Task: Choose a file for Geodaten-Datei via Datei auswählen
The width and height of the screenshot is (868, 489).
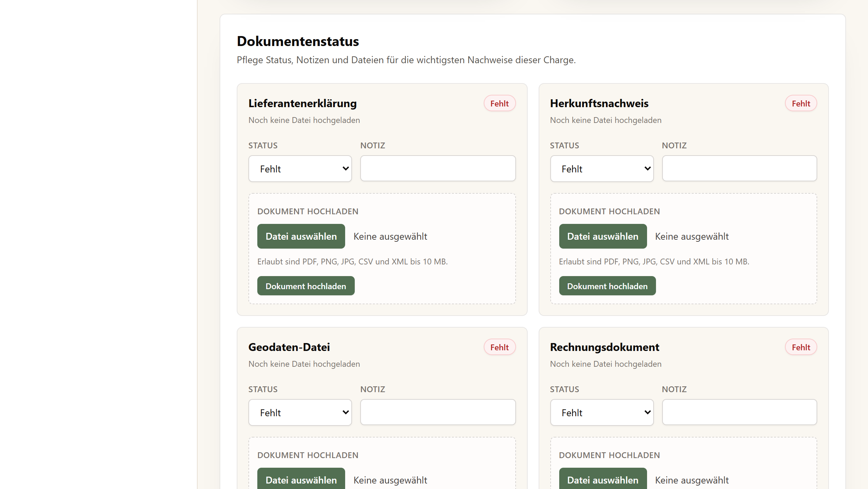Action: click(x=301, y=479)
